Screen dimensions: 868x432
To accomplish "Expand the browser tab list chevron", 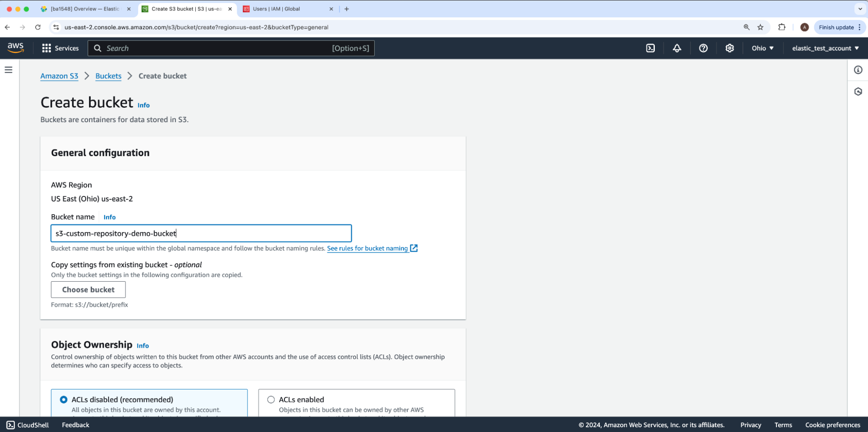I will [860, 9].
